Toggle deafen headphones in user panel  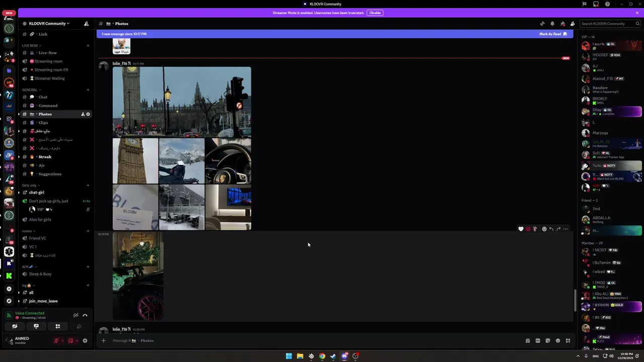click(71, 341)
